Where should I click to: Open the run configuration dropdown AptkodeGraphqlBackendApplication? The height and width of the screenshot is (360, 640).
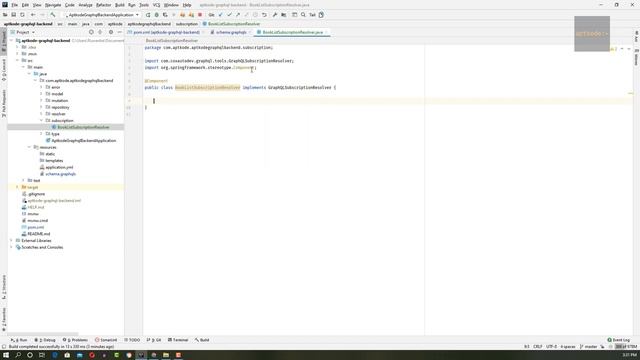point(102,15)
